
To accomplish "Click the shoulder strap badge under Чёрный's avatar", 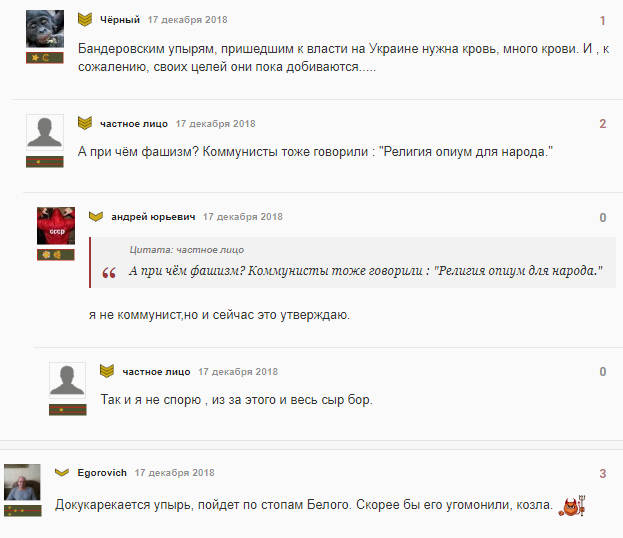I will [x=45, y=58].
